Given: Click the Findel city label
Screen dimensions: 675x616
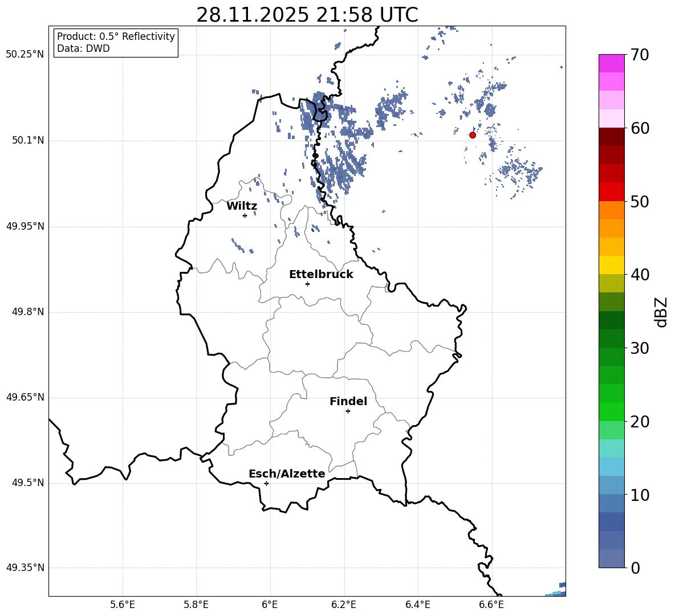Looking at the screenshot, I should tap(348, 401).
